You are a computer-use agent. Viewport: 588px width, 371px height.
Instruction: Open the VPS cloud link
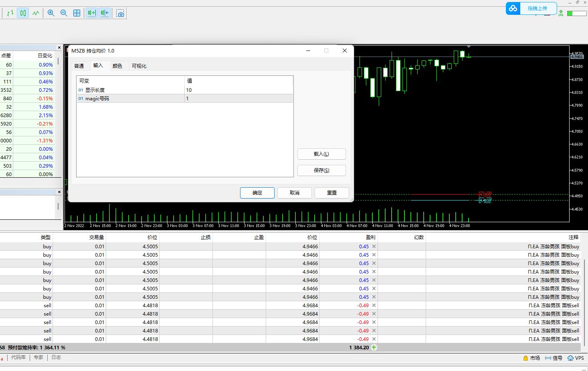point(576,358)
